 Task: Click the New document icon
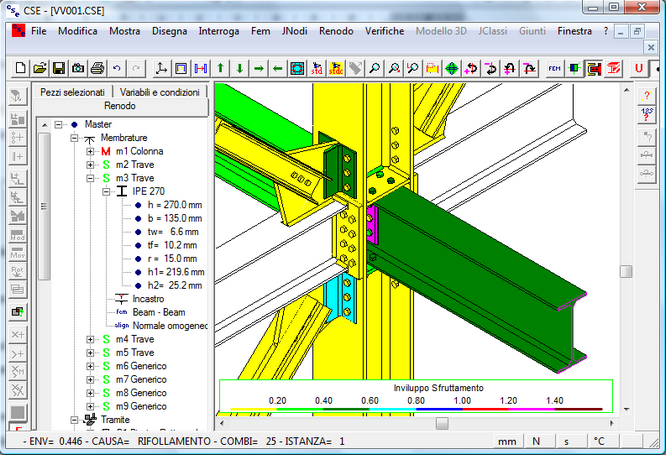pos(21,68)
